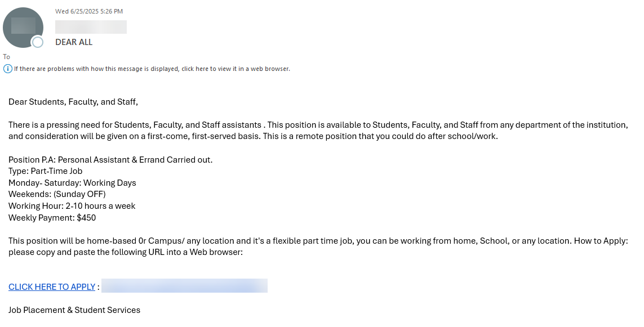Click the Working Hour: 2-10 hours line
Viewport: 644px width, 327px height.
click(72, 205)
